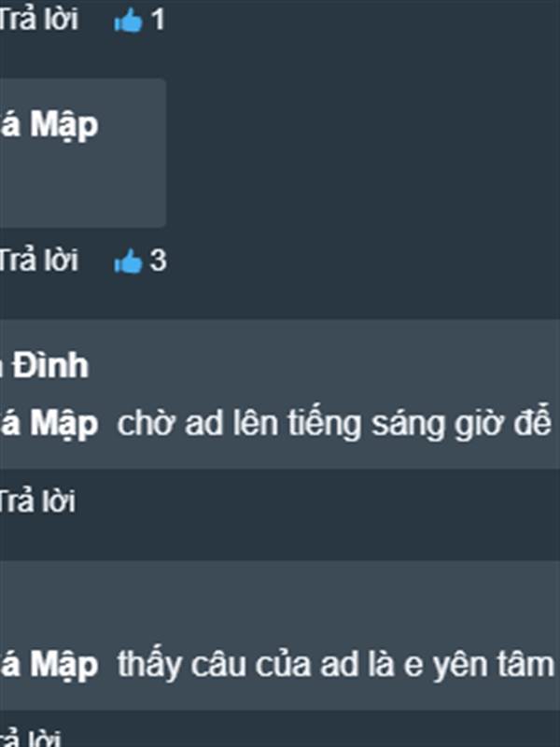Click Trả lời beside the 1-like reaction

(38, 20)
